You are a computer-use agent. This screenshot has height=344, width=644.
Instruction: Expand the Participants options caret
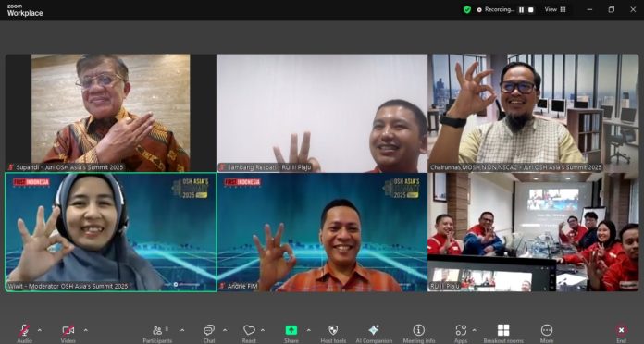point(182,330)
